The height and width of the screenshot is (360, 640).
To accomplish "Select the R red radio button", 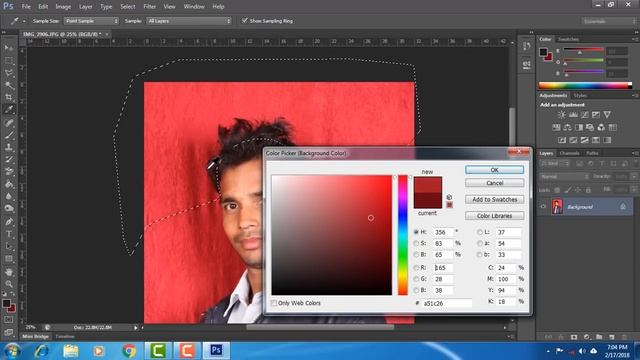I will (416, 268).
